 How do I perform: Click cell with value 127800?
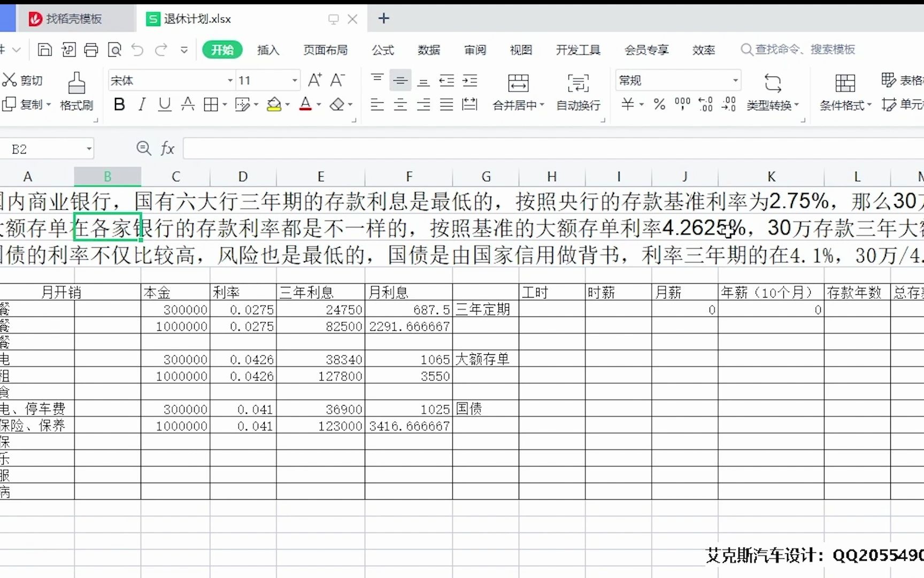[321, 376]
